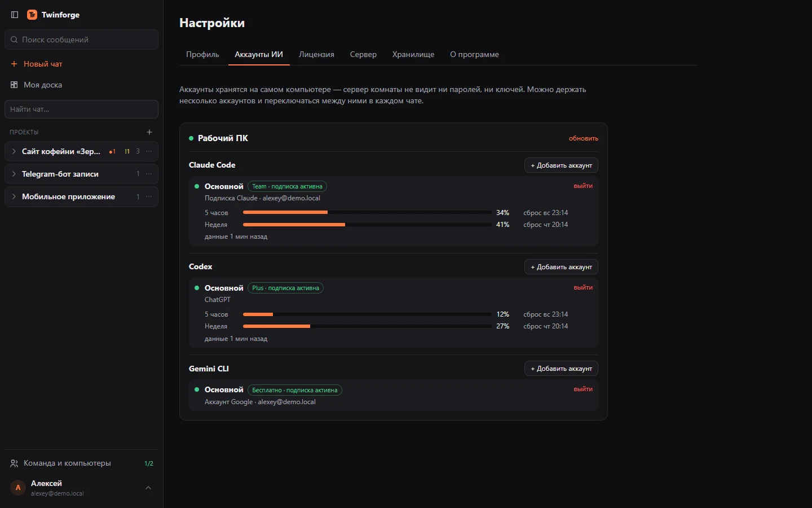
Task: Click the plus icon beside «Новый чат»
Action: click(x=14, y=64)
